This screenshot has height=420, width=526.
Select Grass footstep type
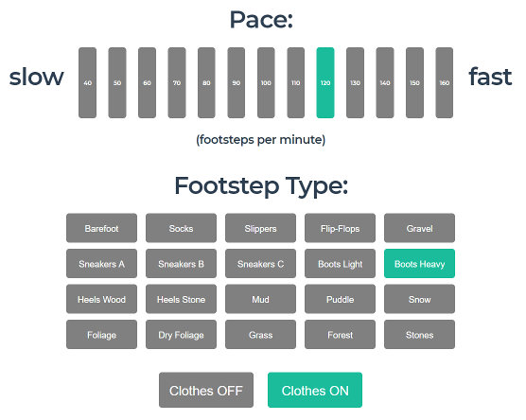[x=261, y=335]
